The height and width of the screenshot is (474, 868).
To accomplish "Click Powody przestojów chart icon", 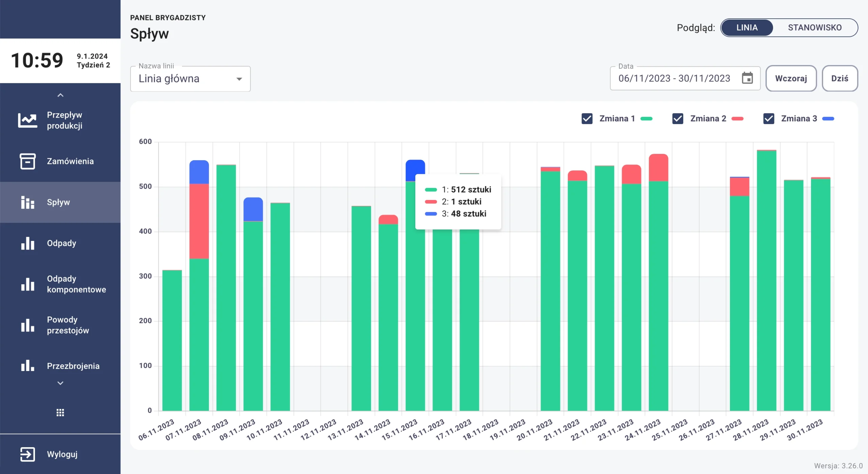I will pos(27,325).
